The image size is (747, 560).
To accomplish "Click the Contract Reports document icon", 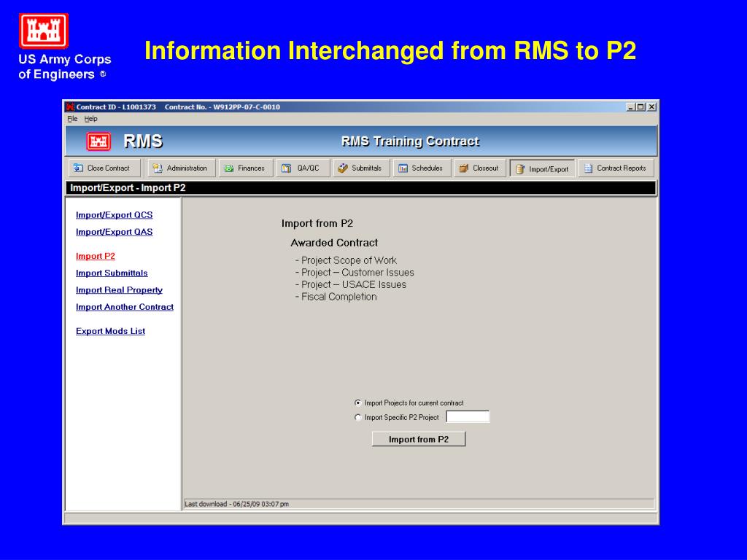I will (x=589, y=168).
